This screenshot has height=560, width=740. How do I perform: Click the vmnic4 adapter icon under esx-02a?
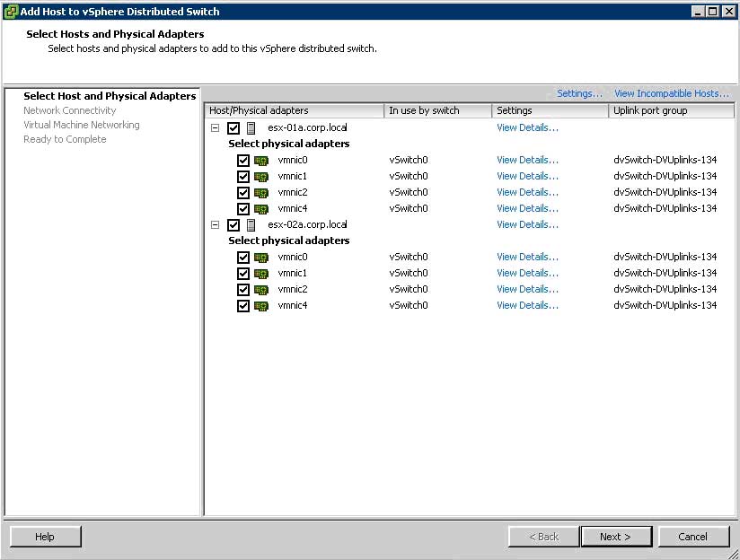pyautogui.click(x=261, y=306)
